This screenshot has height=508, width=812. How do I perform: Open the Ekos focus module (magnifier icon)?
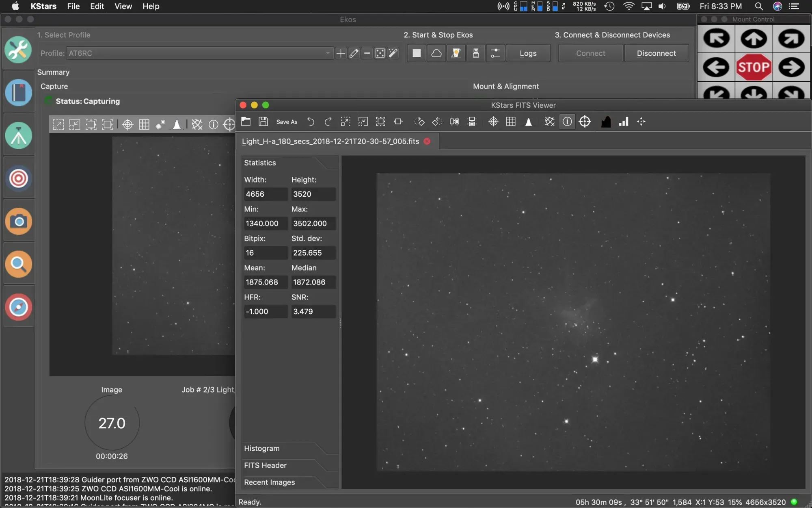tap(18, 264)
